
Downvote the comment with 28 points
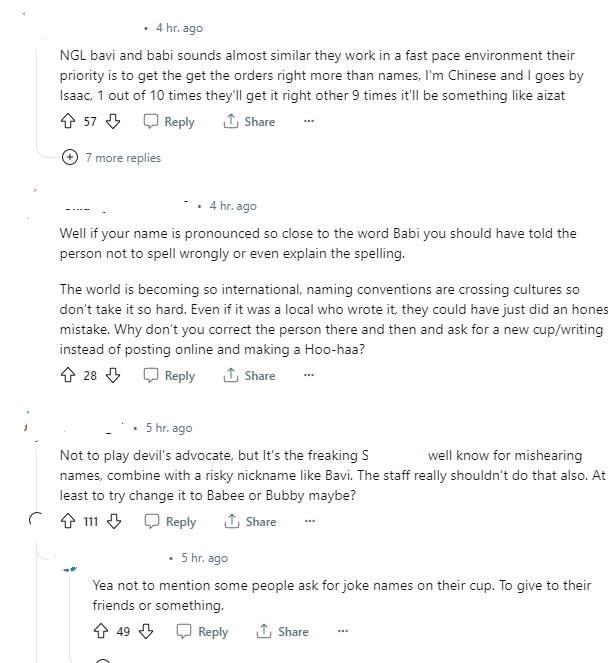[x=113, y=376]
